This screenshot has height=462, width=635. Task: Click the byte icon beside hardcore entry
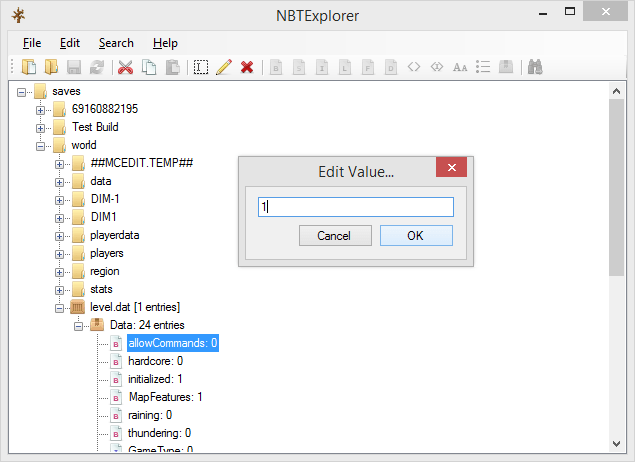click(116, 361)
